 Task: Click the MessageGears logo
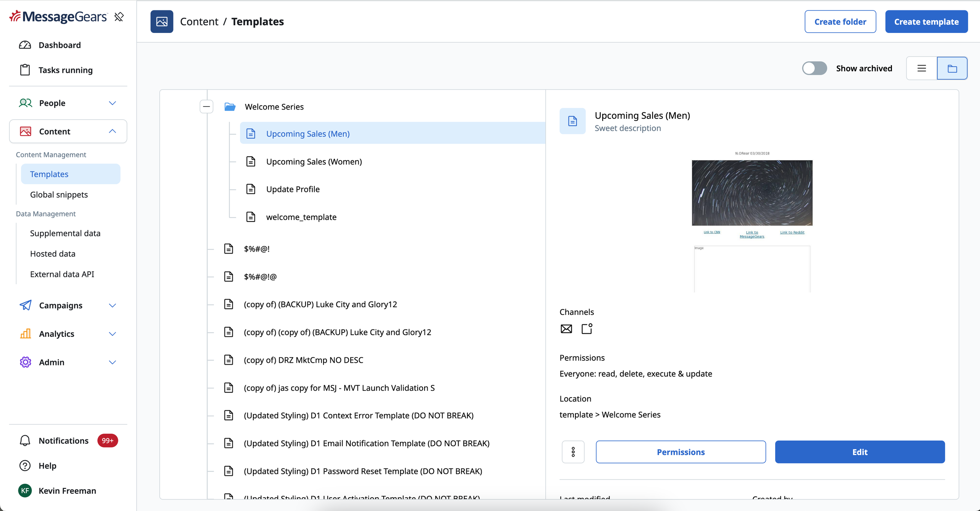pos(58,16)
